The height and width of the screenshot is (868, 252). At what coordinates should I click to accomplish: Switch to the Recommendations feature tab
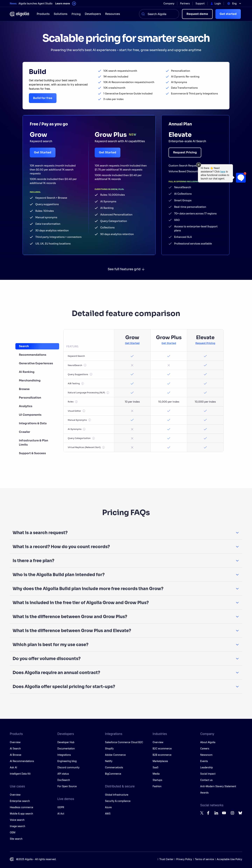point(32,355)
